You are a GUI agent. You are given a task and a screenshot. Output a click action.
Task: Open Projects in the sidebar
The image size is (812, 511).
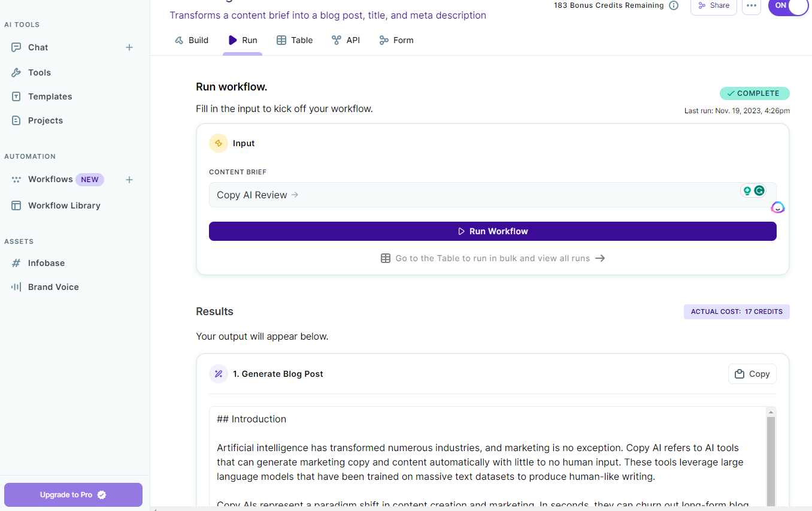(x=45, y=120)
